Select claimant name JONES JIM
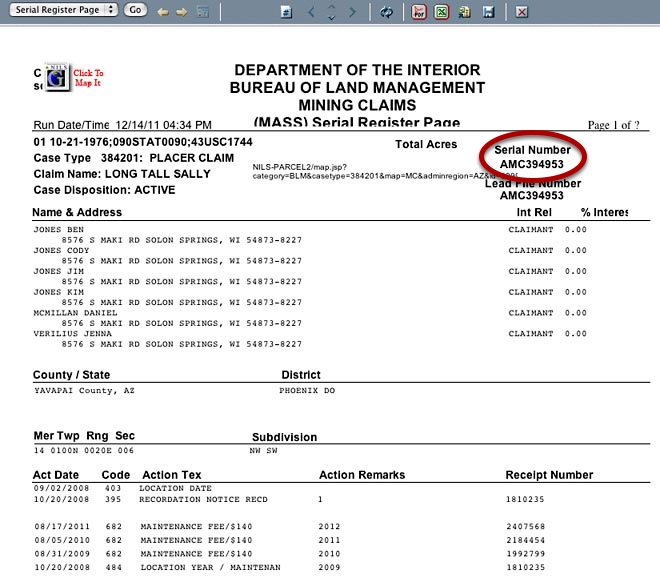This screenshot has height=586, width=660. [x=59, y=271]
